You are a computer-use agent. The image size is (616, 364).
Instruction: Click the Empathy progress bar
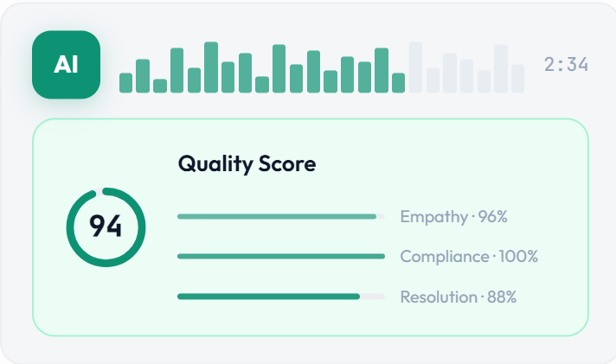(277, 216)
